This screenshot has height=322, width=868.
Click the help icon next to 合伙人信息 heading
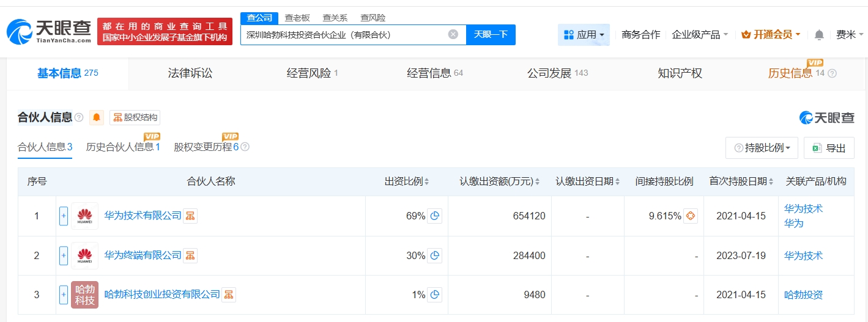[x=79, y=117]
